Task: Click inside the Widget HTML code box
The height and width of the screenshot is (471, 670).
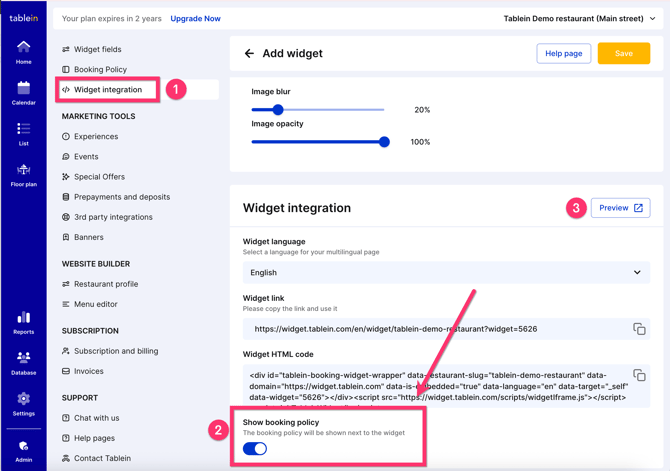Action: click(446, 386)
